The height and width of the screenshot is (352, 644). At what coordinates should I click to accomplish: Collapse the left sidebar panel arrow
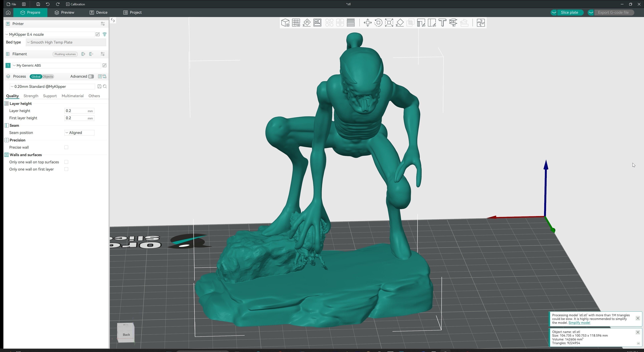pos(113,21)
